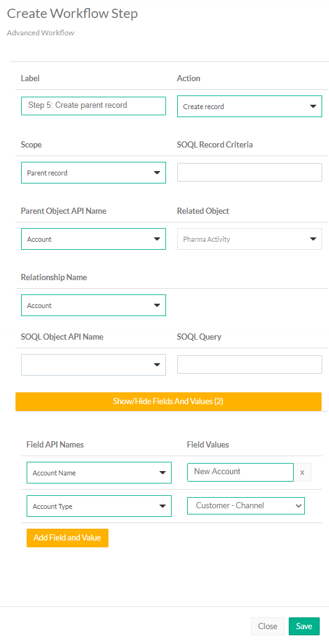The width and height of the screenshot is (329, 644).
Task: Open the Related Object dropdown showing Pharma Activity
Action: tap(249, 239)
